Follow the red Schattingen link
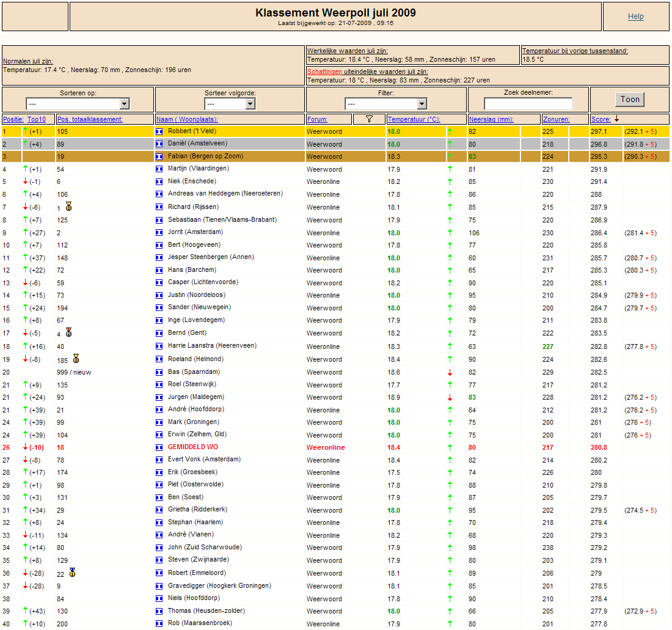672x630 pixels. [324, 71]
